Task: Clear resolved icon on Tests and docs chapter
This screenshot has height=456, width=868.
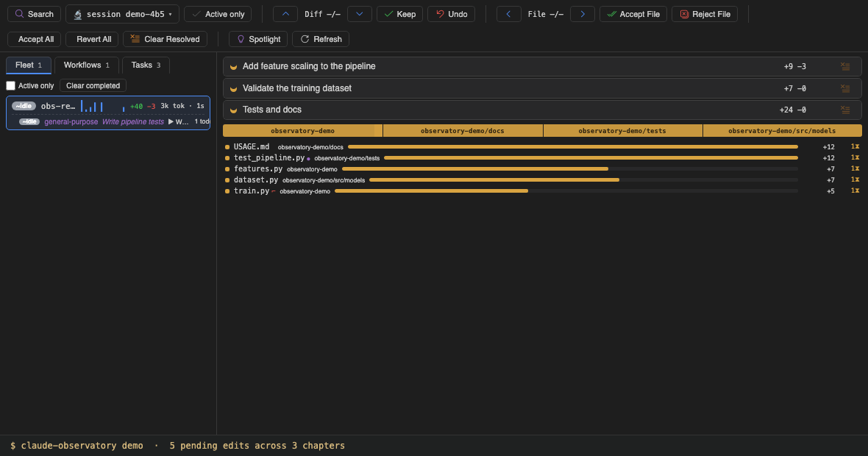Action: tap(844, 110)
